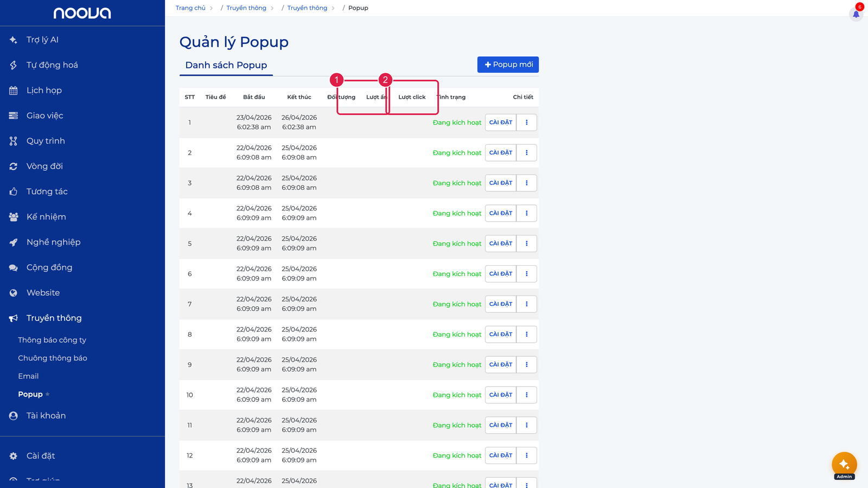Click the Lịch họp calendar icon

(x=14, y=91)
